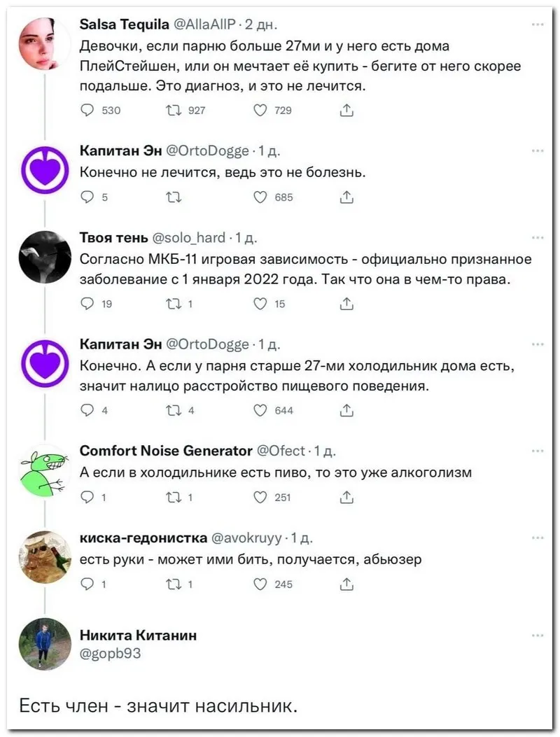Share Твоя тень's tweet
This screenshot has width=560, height=737.
coord(346,304)
